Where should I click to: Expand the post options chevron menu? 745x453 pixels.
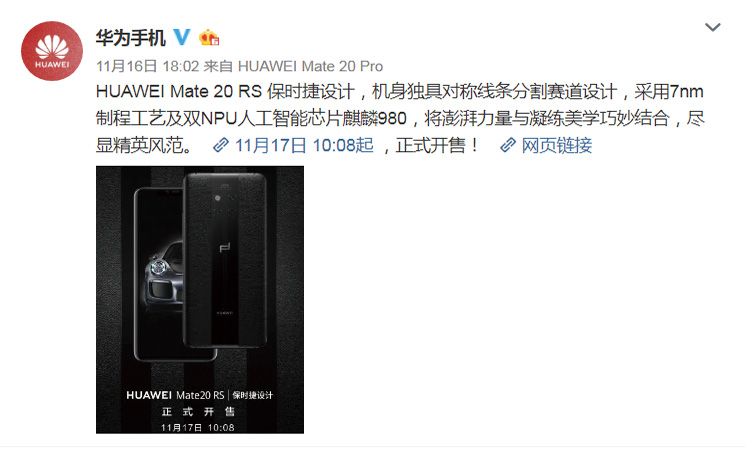click(713, 27)
